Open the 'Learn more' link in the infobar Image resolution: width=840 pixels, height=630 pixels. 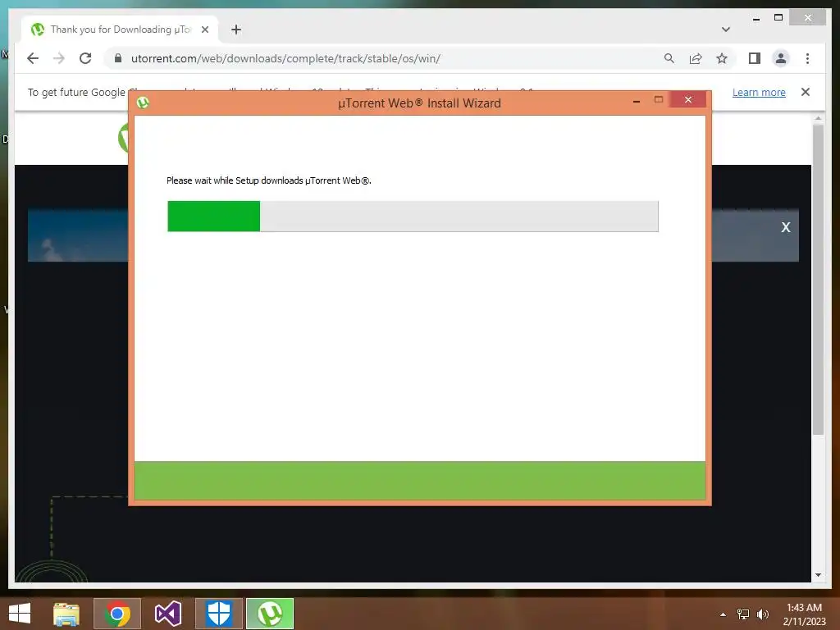[759, 92]
